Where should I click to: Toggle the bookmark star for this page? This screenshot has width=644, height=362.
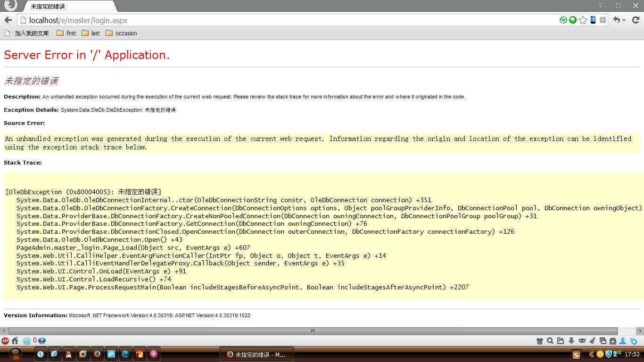click(583, 20)
